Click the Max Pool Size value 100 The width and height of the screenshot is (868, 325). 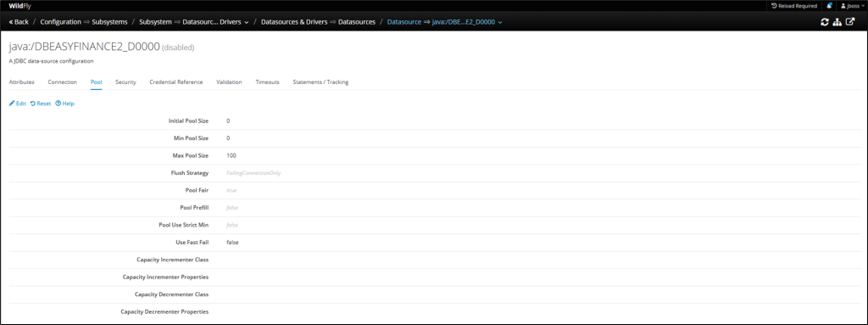(231, 156)
